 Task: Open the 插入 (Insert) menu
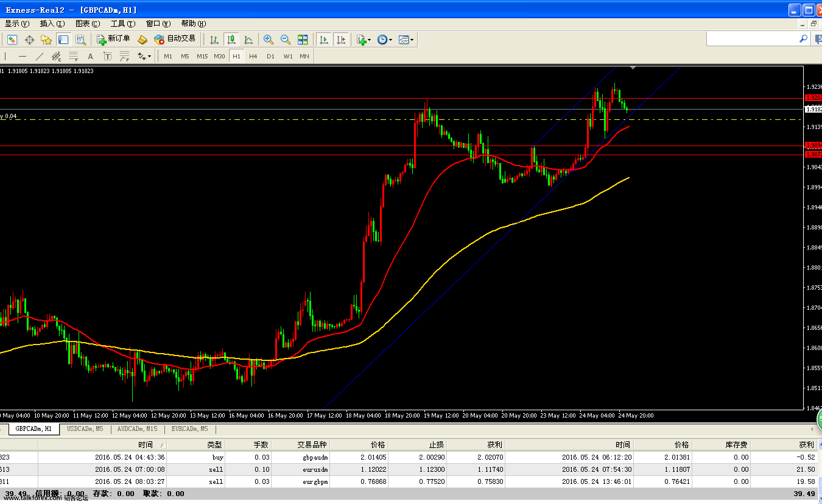[x=52, y=24]
